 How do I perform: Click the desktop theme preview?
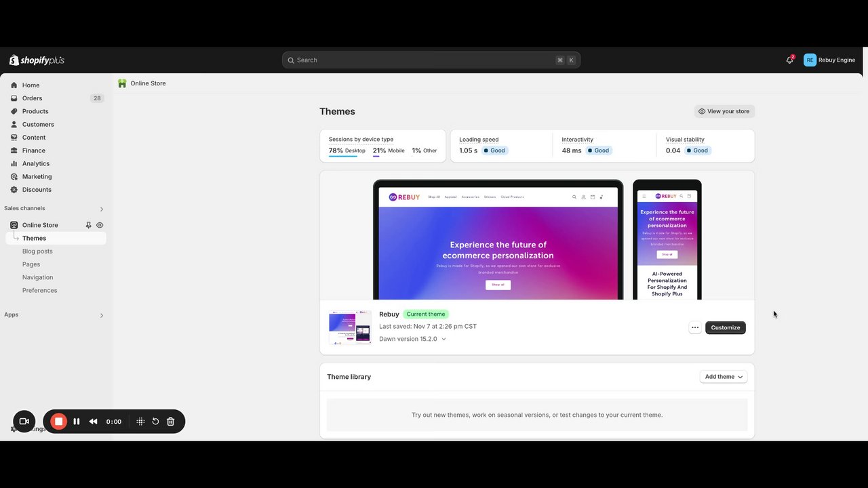[x=498, y=240]
